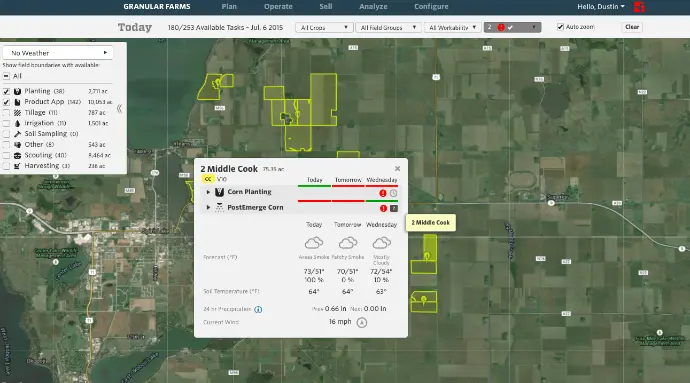This screenshot has width=690, height=383.
Task: Check the Other checkbox
Action: coord(6,145)
